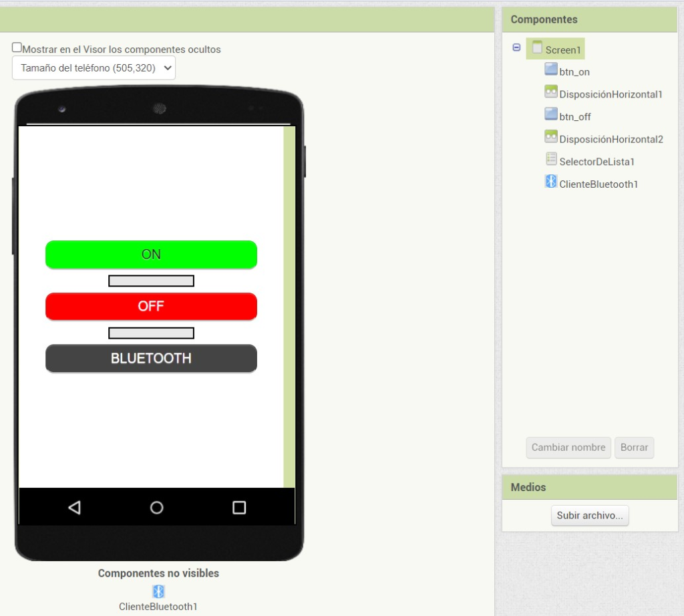The height and width of the screenshot is (616, 684).
Task: Click the ClienteBluetooth1 icon under non-visible components
Action: coord(158,591)
